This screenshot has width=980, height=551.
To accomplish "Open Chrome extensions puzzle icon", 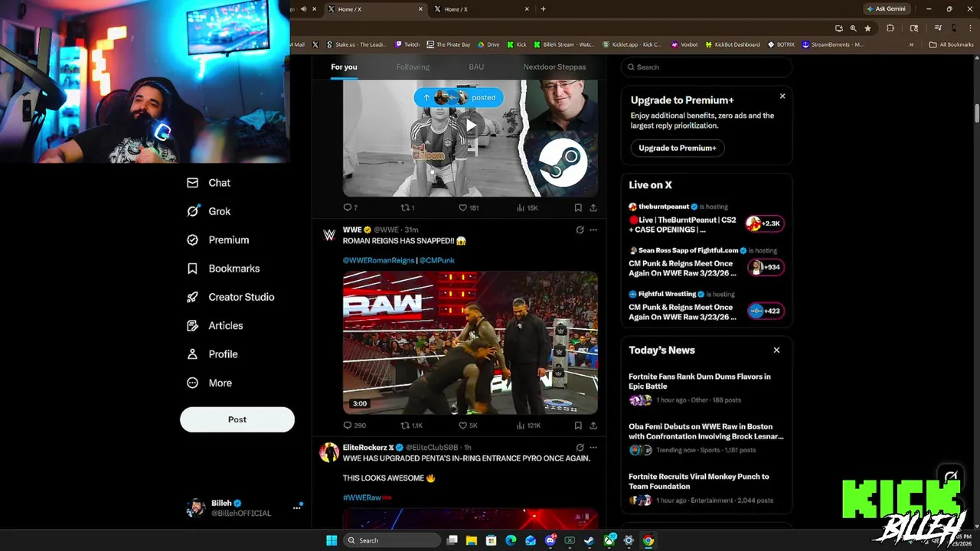I will point(890,28).
